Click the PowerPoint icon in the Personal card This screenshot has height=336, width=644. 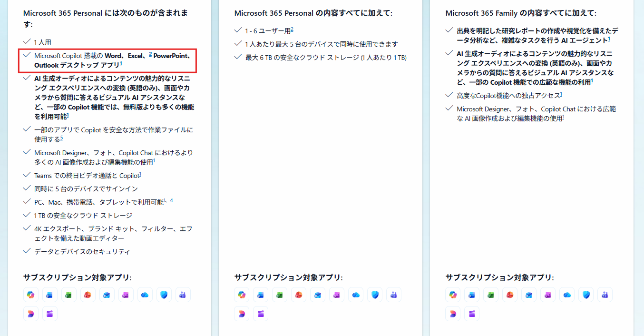click(88, 295)
